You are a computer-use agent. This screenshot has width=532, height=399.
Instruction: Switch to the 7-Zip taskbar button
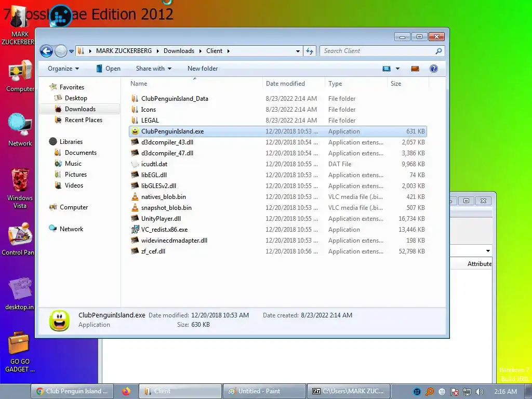click(348, 391)
